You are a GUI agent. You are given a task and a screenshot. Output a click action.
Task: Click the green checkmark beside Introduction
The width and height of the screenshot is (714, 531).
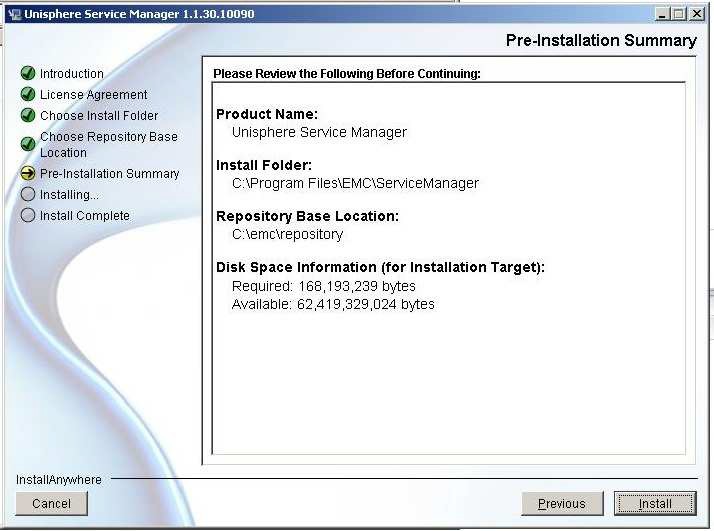pos(28,73)
